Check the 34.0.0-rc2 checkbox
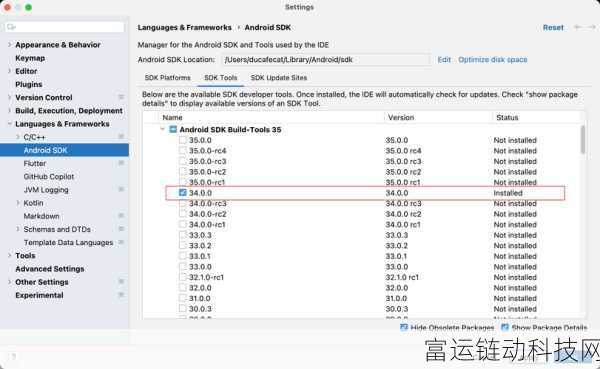Image resolution: width=600 pixels, height=369 pixels. (x=183, y=214)
